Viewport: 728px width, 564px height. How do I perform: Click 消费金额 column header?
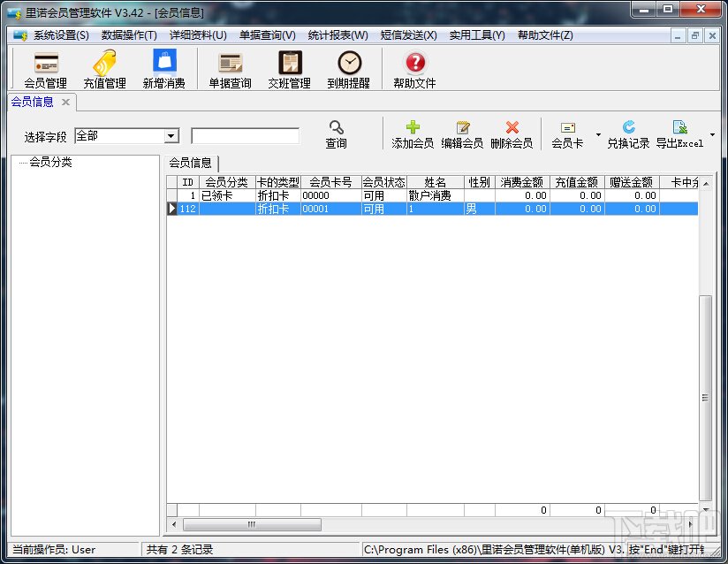[x=522, y=182]
